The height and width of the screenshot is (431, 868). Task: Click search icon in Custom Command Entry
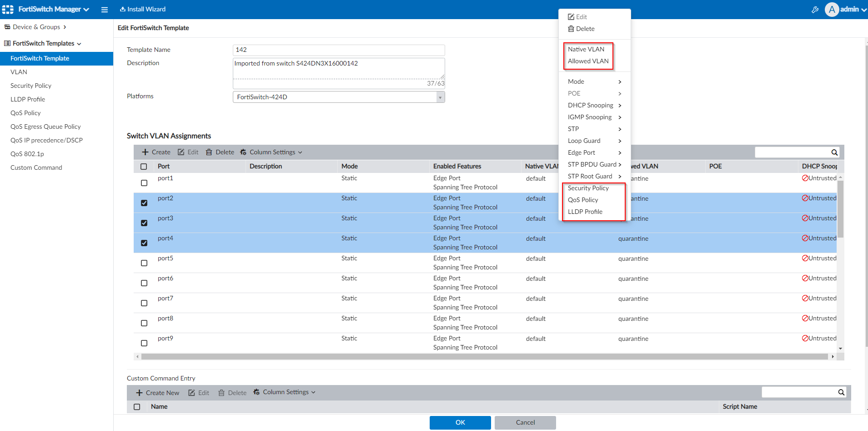841,392
